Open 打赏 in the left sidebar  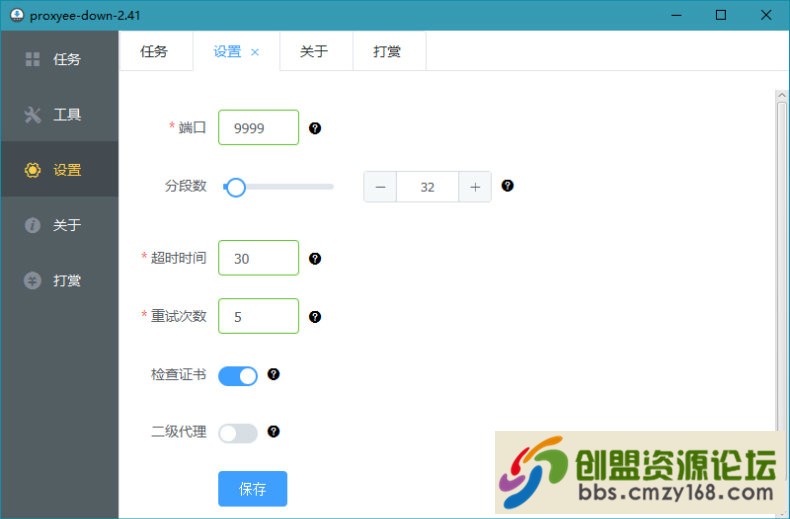[x=59, y=280]
